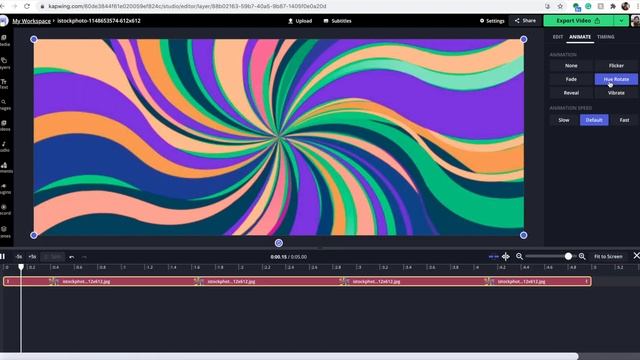Redo the last action
This screenshot has height=360, width=640.
tap(84, 257)
